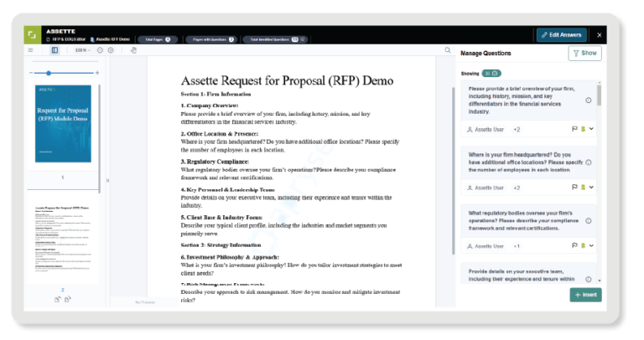Screen dimensions: 644x340
Task: Click the minus end of thumbnail slider
Action: point(31,73)
